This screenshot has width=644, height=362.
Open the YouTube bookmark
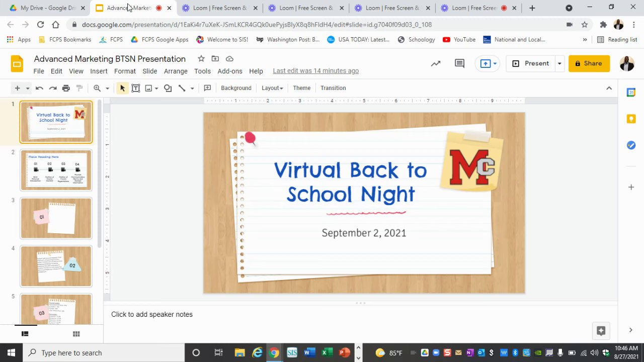pos(459,40)
